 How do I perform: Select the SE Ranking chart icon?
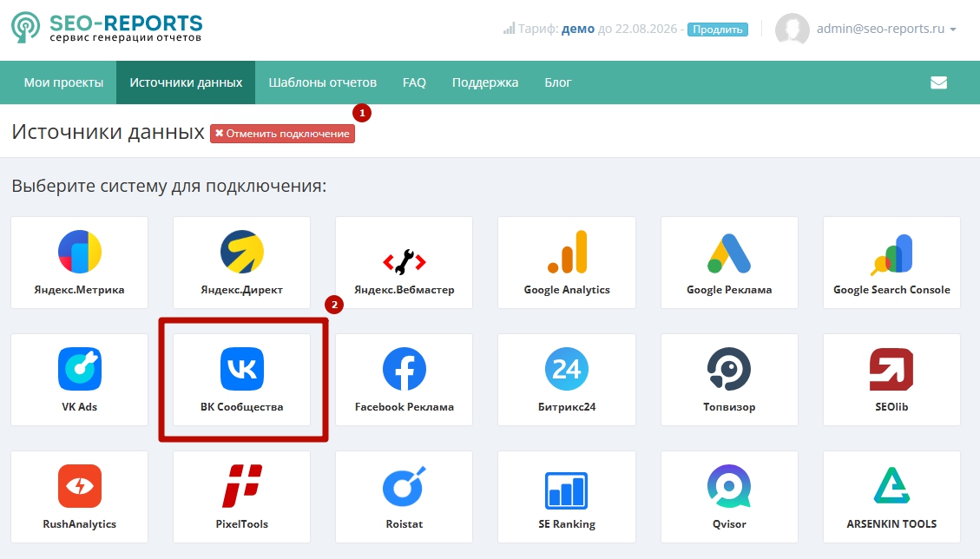pyautogui.click(x=567, y=490)
